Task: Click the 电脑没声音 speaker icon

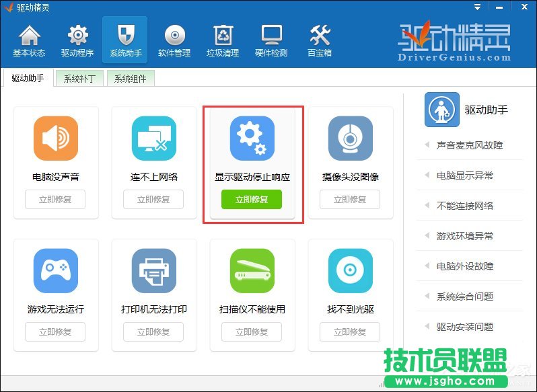Action: pos(56,139)
